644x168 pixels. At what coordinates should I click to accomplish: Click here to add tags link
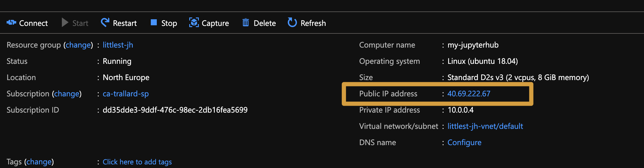pyautogui.click(x=137, y=162)
